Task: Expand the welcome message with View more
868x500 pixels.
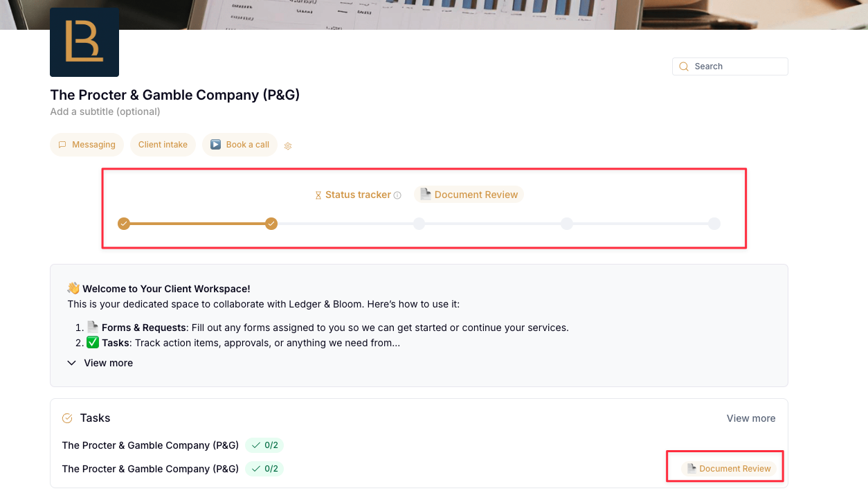Action: click(100, 363)
